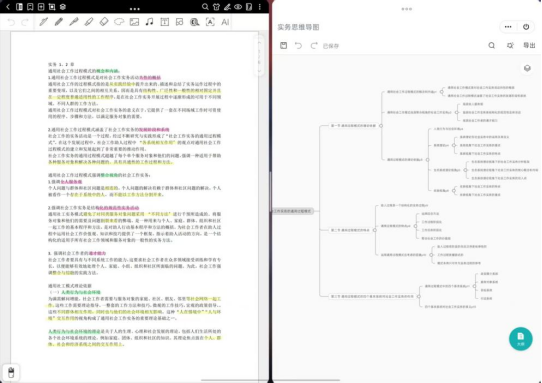
Task: Select the ballpoint pen tool
Action: 74,22
